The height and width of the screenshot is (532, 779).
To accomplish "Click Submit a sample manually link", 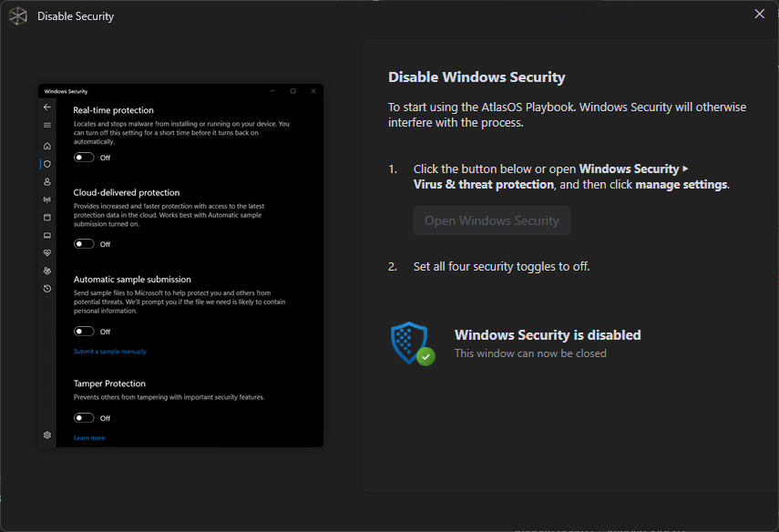I will (x=110, y=352).
